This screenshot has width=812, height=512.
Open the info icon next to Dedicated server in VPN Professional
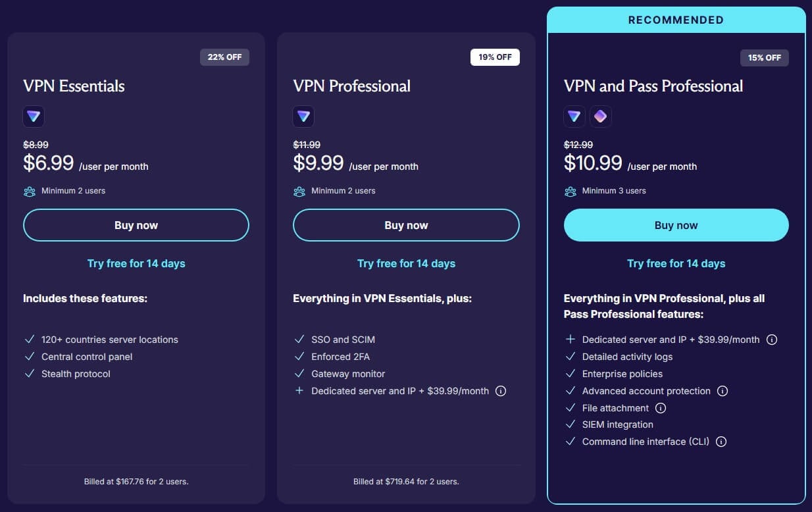pos(501,391)
